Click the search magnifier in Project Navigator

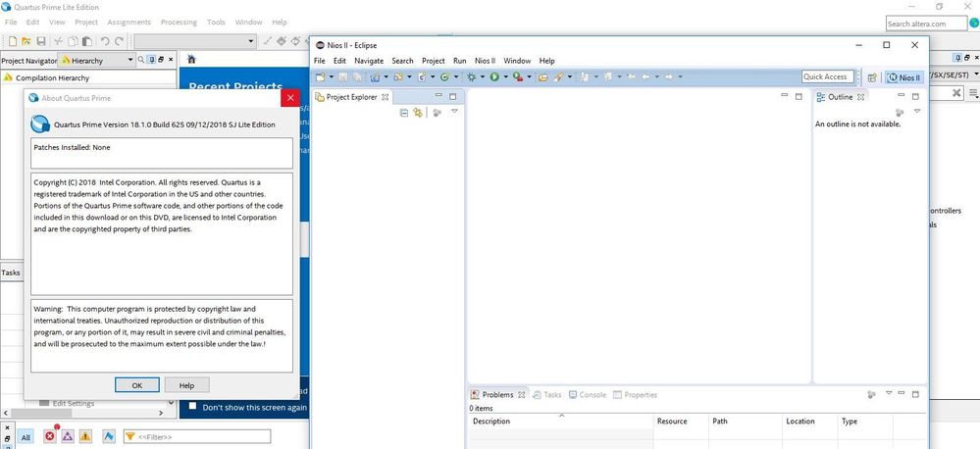141,60
